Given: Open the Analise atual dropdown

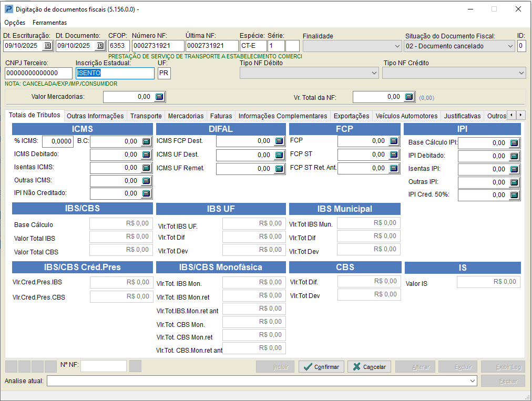Looking at the screenshot, I should [x=472, y=381].
